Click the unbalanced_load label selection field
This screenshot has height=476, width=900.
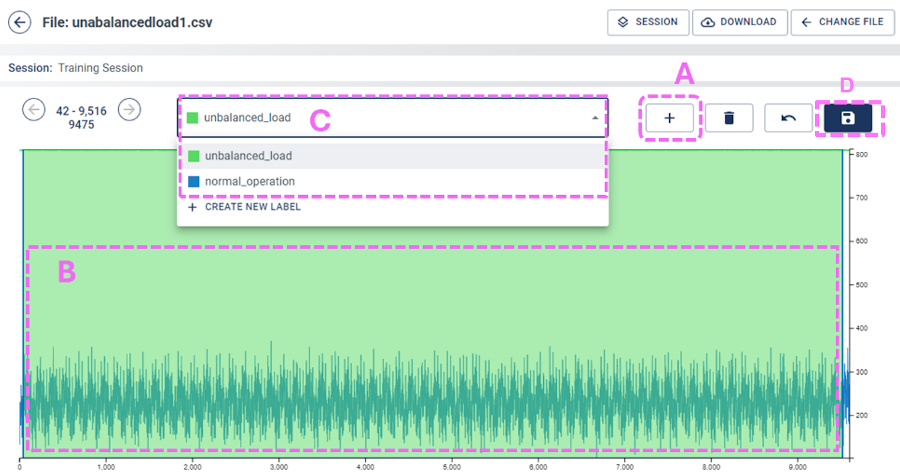pos(380,118)
